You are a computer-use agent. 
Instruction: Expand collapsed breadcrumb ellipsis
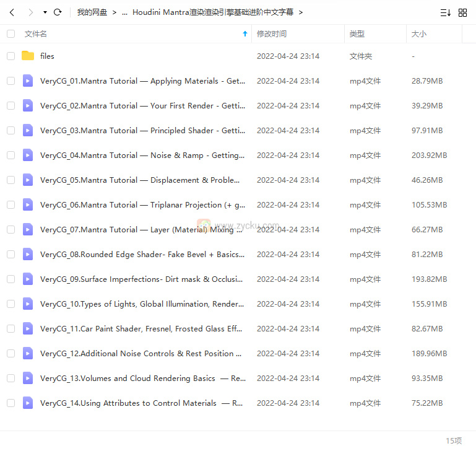(124, 12)
